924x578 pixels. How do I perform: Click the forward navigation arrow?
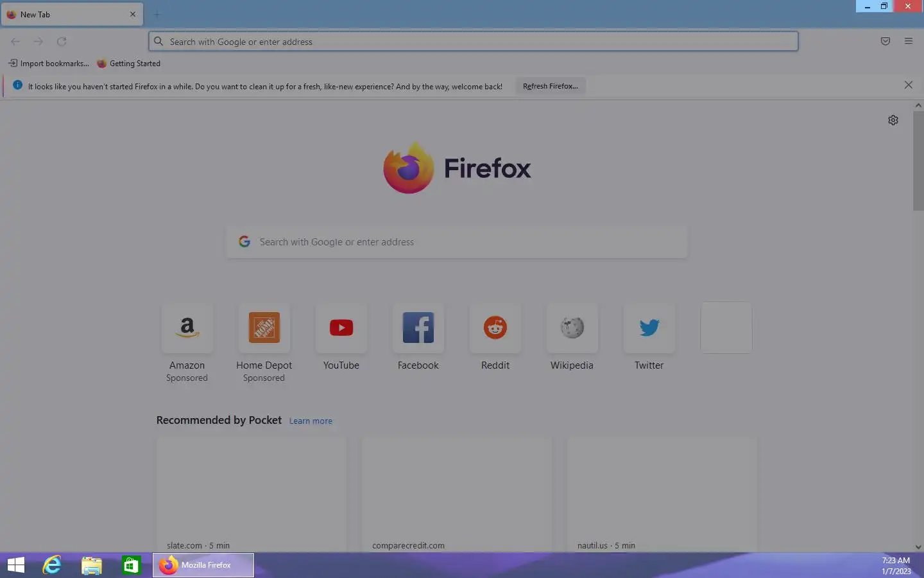38,42
